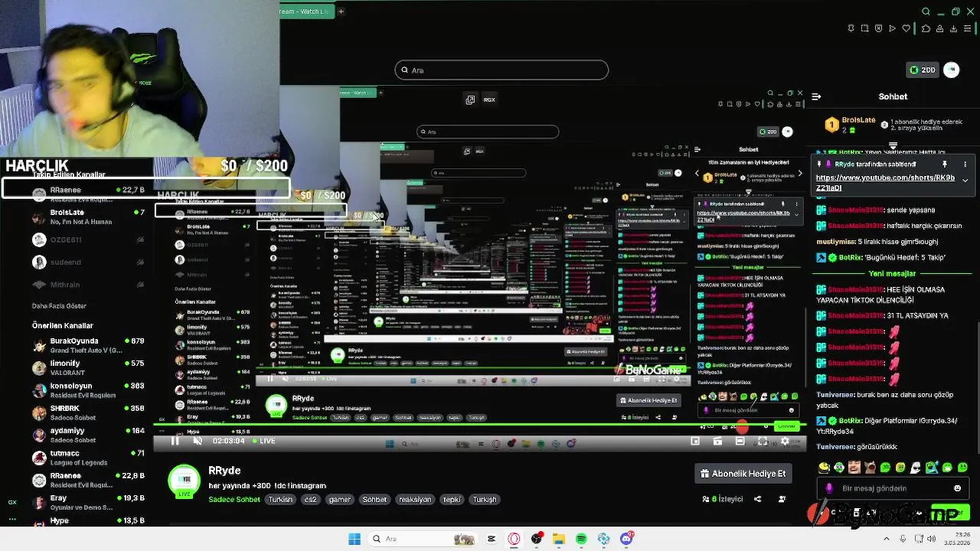The width and height of the screenshot is (980, 551).
Task: Select the Tuniversee görüşürükkk message
Action: pyautogui.click(x=856, y=447)
